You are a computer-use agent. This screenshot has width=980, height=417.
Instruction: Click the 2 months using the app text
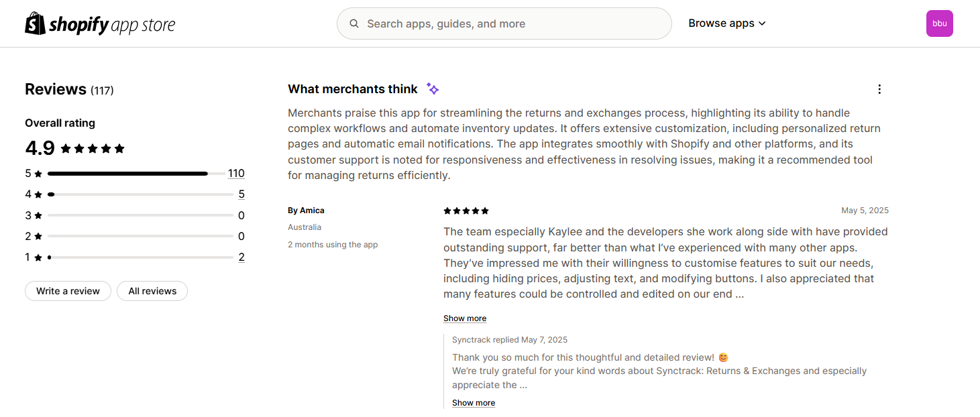click(333, 245)
